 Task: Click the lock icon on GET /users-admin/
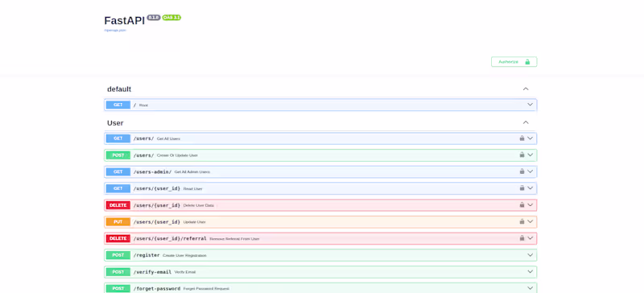click(x=522, y=171)
